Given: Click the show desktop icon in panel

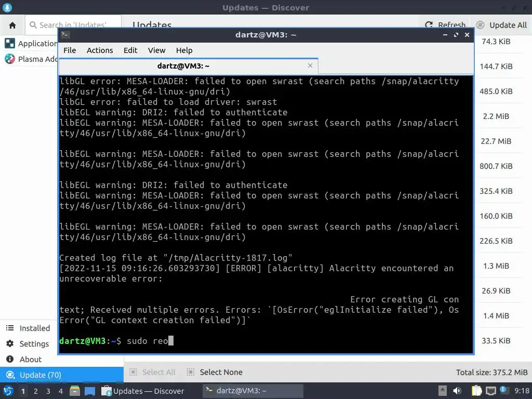Looking at the screenshot, I should (x=90, y=391).
